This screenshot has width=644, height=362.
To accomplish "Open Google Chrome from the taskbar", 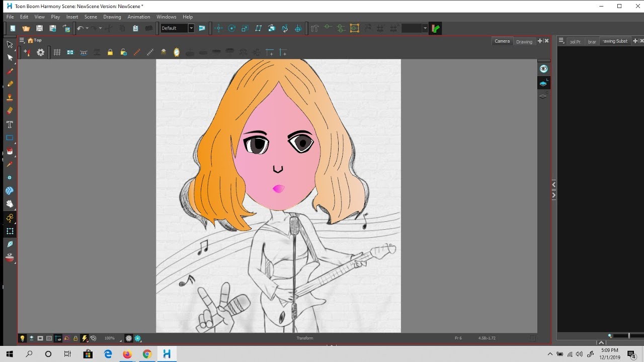I will (x=147, y=354).
